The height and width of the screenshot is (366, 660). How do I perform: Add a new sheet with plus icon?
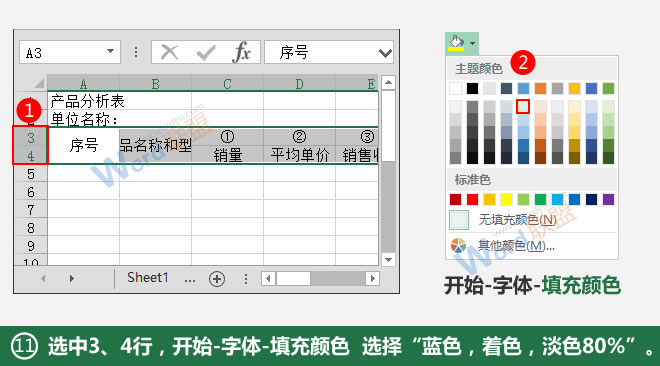coord(217,278)
